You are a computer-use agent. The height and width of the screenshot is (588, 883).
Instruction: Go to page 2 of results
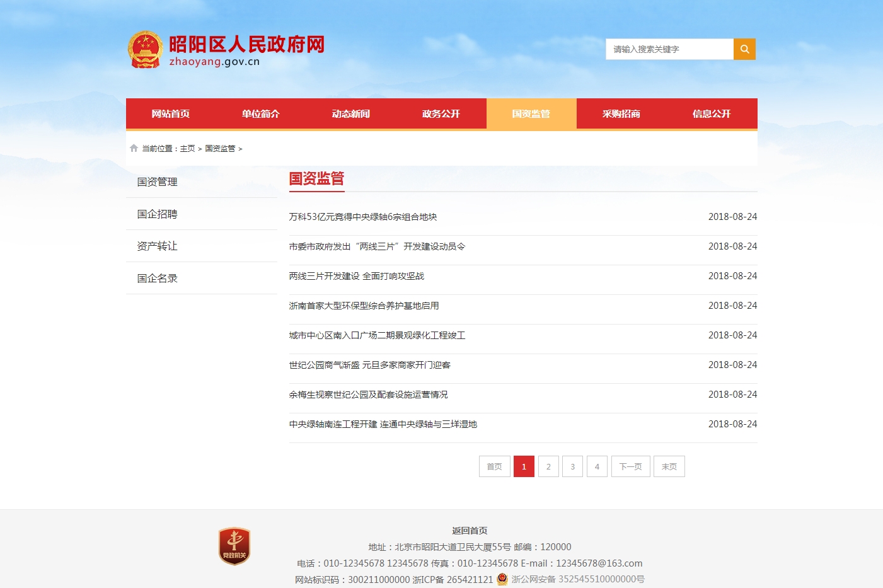(548, 466)
